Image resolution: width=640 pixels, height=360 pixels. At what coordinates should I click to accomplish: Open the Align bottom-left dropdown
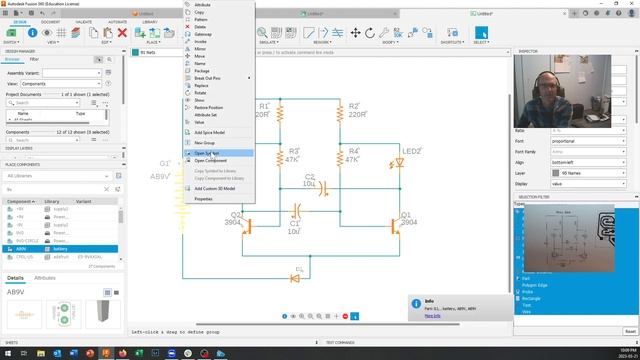(588, 162)
